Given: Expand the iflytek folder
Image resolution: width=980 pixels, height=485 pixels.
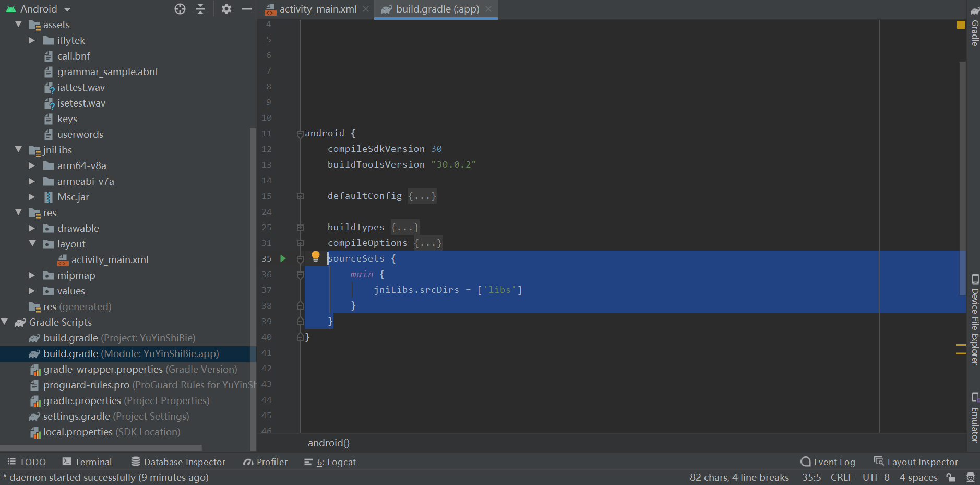Looking at the screenshot, I should pyautogui.click(x=32, y=40).
